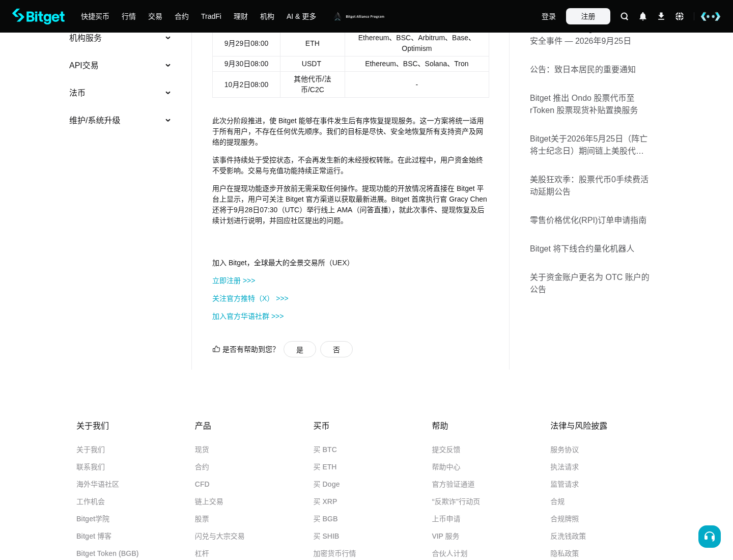Click footer link Bitget学院
This screenshot has width=733, height=560.
tap(93, 519)
